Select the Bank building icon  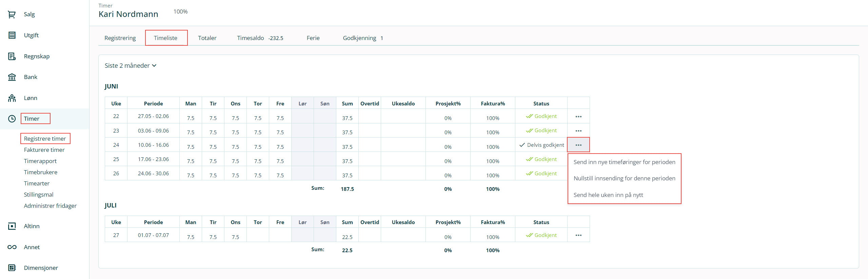click(12, 77)
